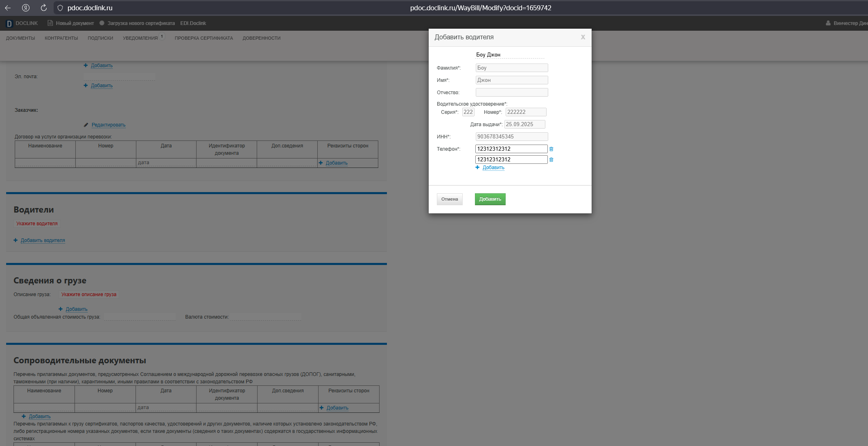Click the DOCLINK logo icon

(x=9, y=24)
